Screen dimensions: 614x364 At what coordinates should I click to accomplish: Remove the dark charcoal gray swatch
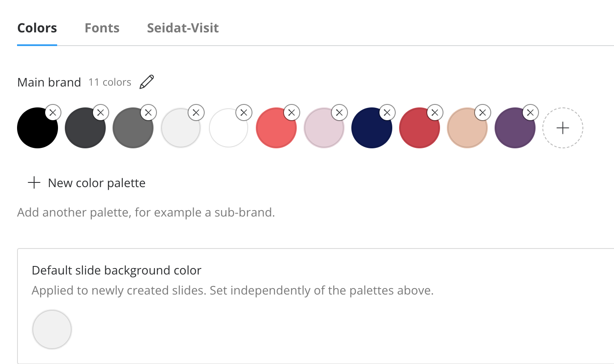click(x=101, y=113)
